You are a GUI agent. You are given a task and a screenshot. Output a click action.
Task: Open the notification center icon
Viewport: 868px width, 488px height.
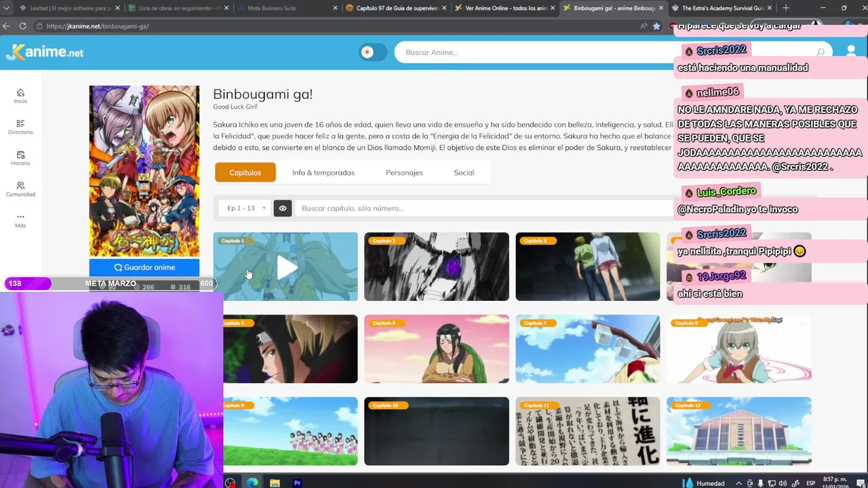pyautogui.click(x=861, y=483)
